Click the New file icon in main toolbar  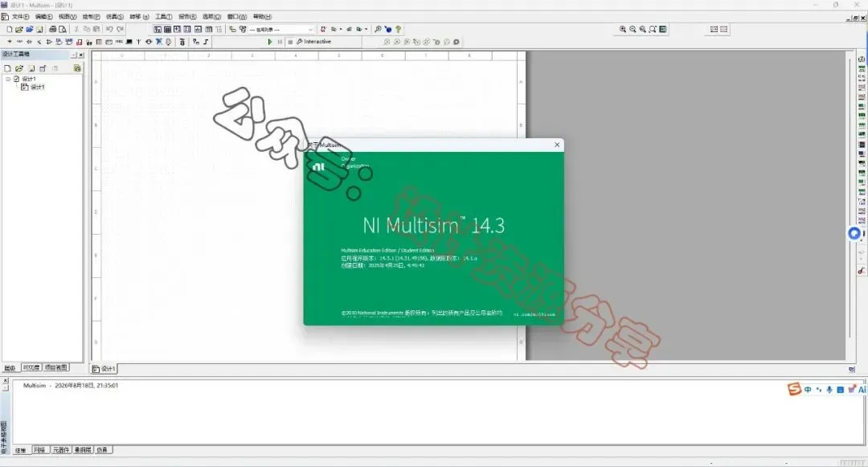(10, 29)
